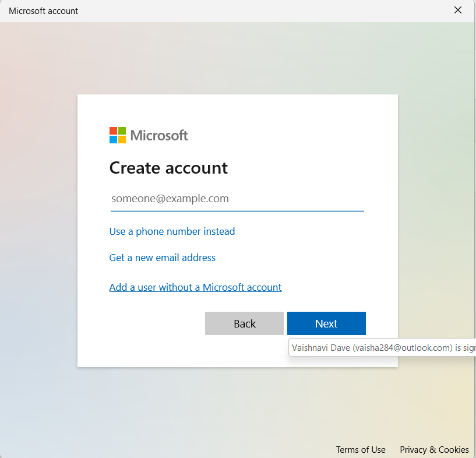Click the Microsoft four-square logo
This screenshot has height=458, width=476.
(118, 135)
